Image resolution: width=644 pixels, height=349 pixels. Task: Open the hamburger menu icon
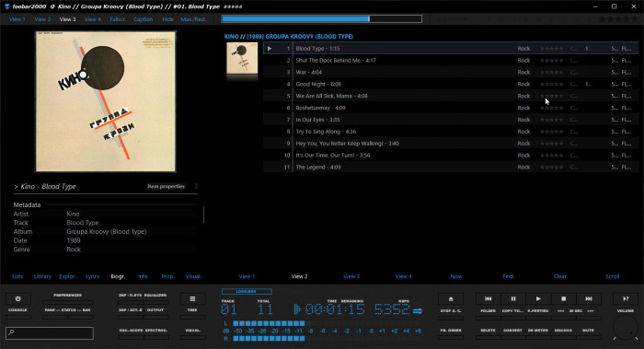click(x=192, y=299)
